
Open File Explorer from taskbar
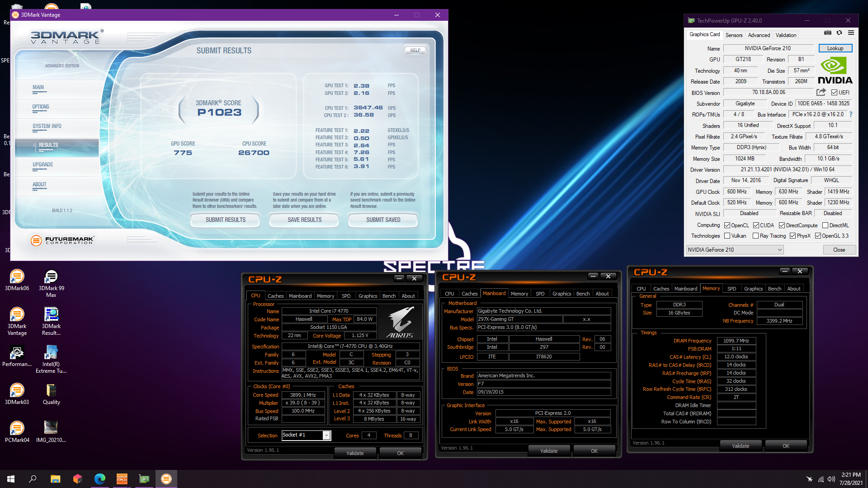(55, 479)
